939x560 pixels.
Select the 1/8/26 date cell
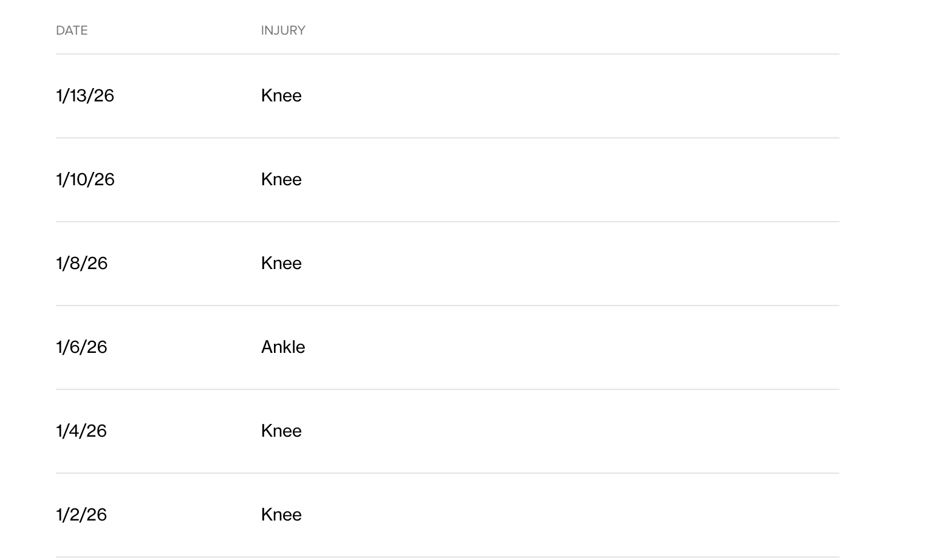(81, 263)
